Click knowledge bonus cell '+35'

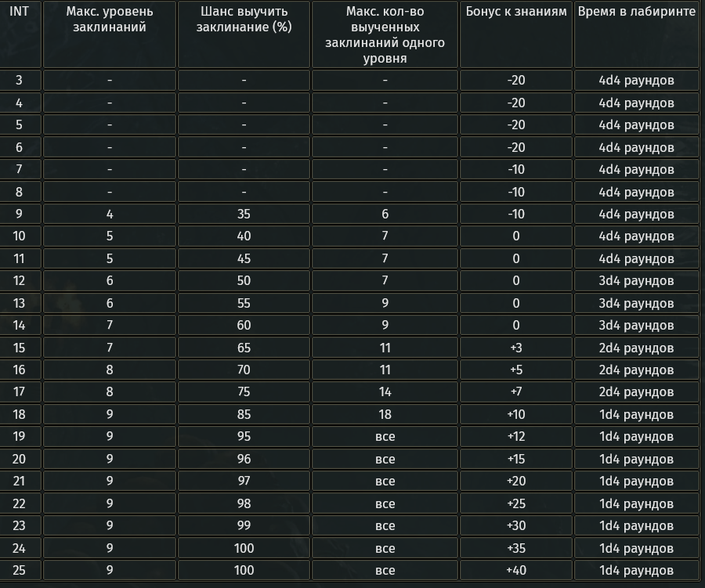(x=516, y=548)
